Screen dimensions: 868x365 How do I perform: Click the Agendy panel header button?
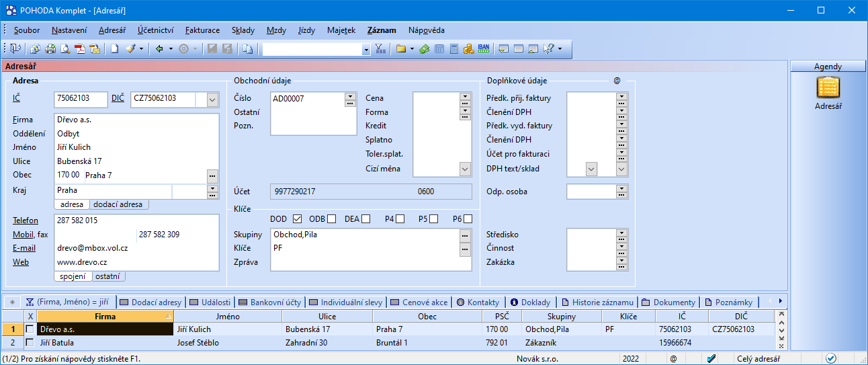click(828, 67)
